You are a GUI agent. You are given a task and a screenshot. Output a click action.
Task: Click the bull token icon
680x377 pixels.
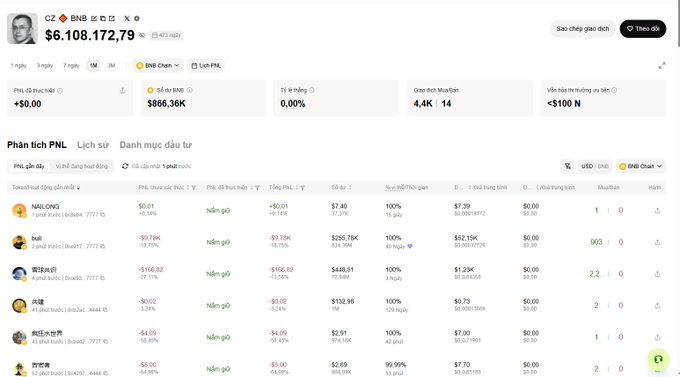coord(19,242)
